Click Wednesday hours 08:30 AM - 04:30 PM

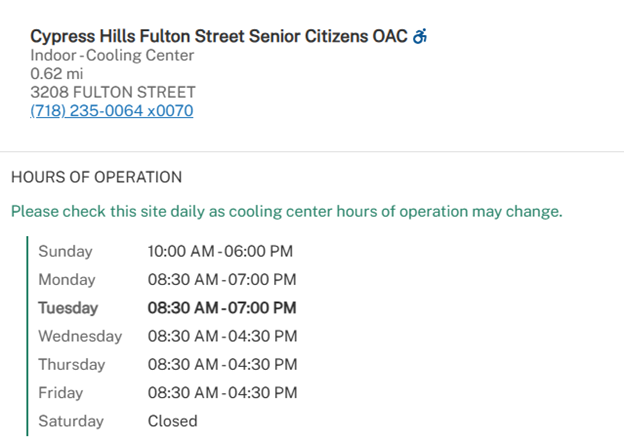(222, 336)
